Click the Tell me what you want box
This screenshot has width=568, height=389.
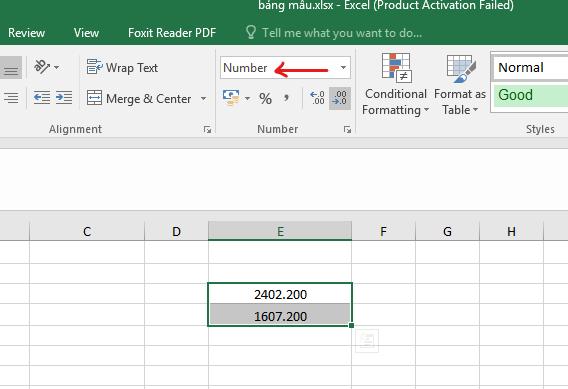pyautogui.click(x=334, y=33)
